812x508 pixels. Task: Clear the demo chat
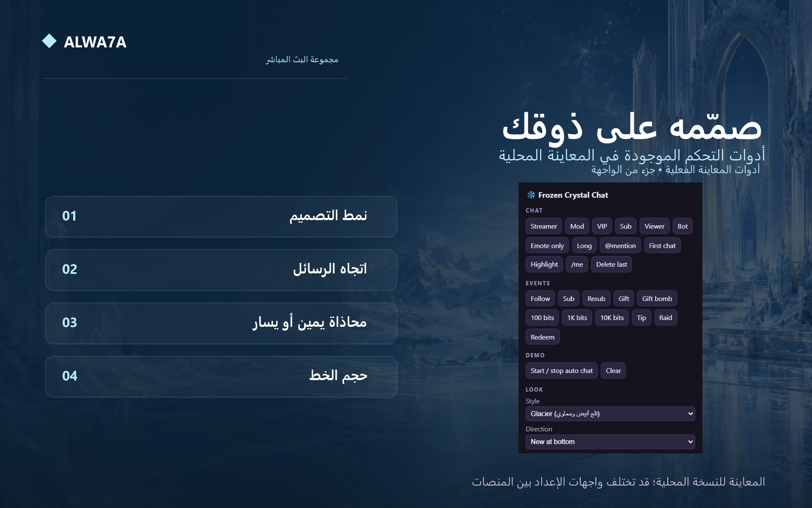tap(613, 370)
